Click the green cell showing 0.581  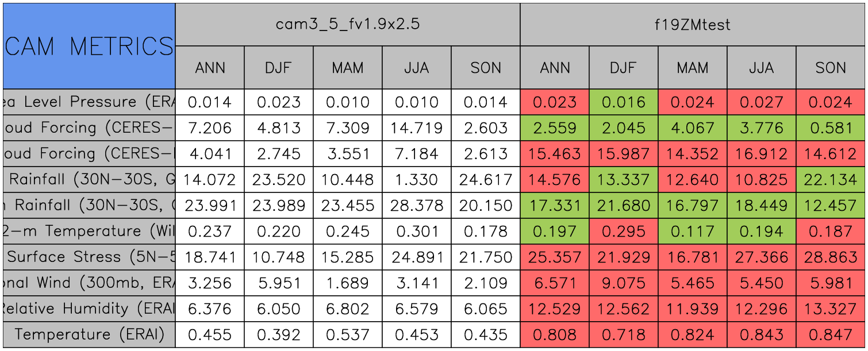[x=830, y=128]
